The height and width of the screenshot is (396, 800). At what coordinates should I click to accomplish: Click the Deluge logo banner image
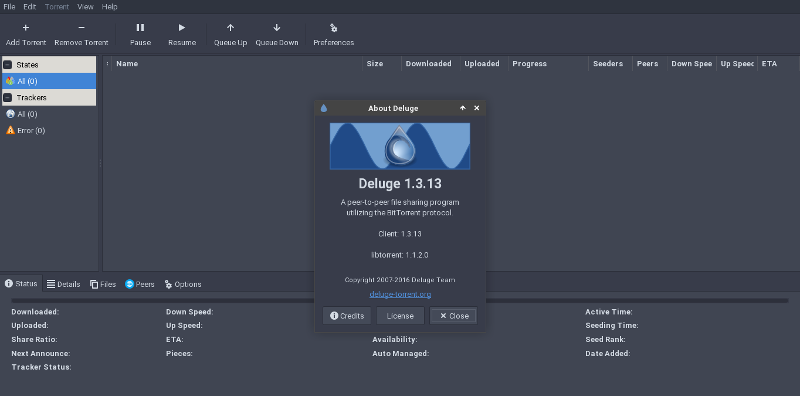[x=400, y=146]
